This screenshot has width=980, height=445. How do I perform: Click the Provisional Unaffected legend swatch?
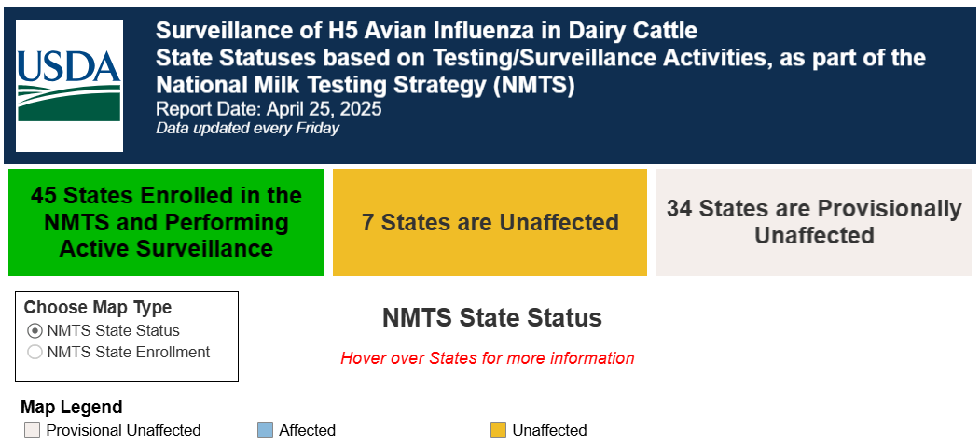32,430
